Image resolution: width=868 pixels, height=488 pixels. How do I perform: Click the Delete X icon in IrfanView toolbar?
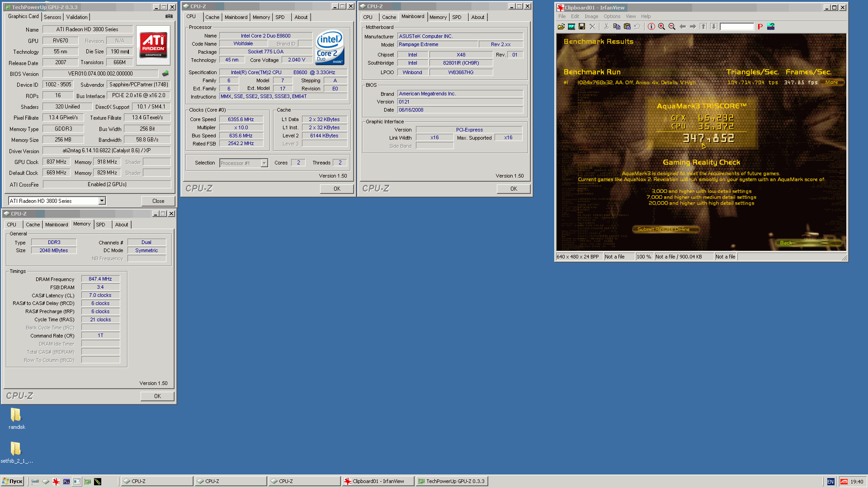click(593, 27)
